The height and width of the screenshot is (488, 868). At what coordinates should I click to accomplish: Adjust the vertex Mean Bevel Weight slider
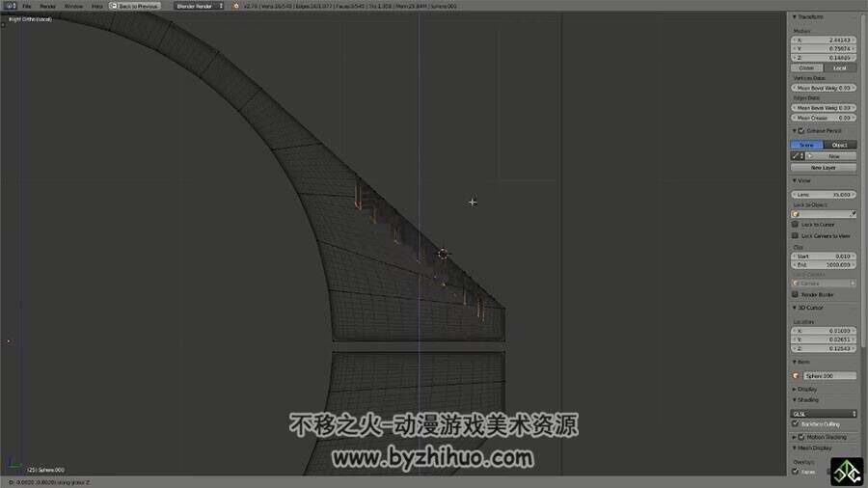click(x=824, y=88)
